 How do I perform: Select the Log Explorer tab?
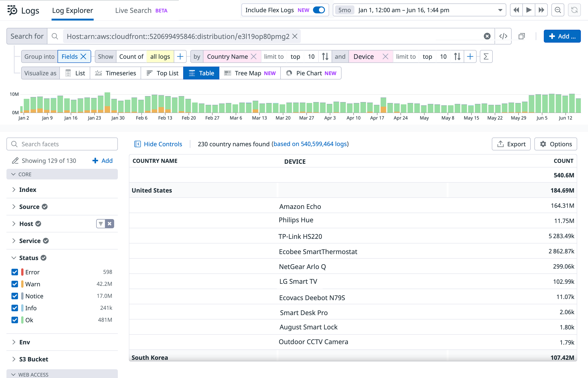pyautogui.click(x=72, y=10)
